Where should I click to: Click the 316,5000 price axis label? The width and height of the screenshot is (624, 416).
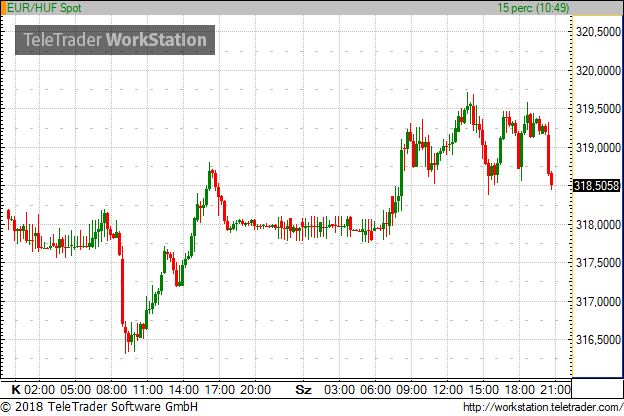coord(598,340)
